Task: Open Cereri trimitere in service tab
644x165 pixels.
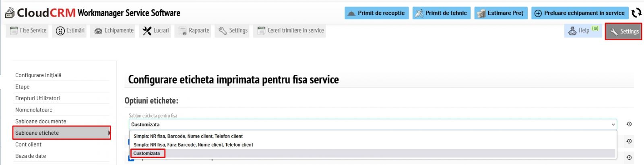Action: 290,31
